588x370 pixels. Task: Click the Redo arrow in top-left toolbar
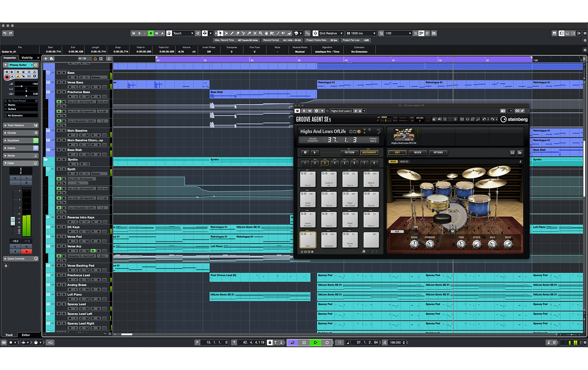point(11,33)
